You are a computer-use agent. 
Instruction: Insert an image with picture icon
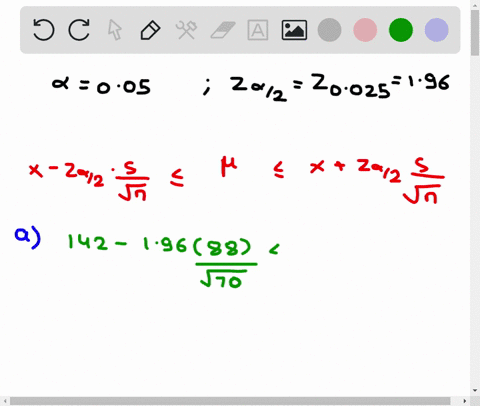click(x=294, y=30)
